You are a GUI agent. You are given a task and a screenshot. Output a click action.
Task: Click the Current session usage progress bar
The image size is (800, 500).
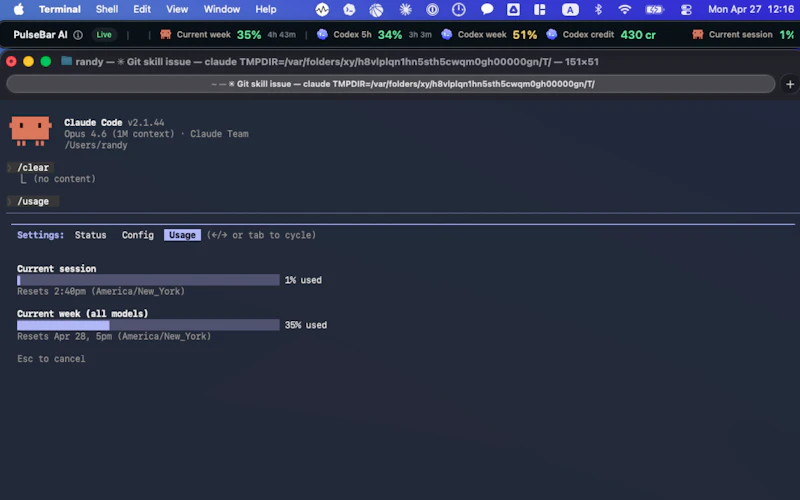[148, 280]
